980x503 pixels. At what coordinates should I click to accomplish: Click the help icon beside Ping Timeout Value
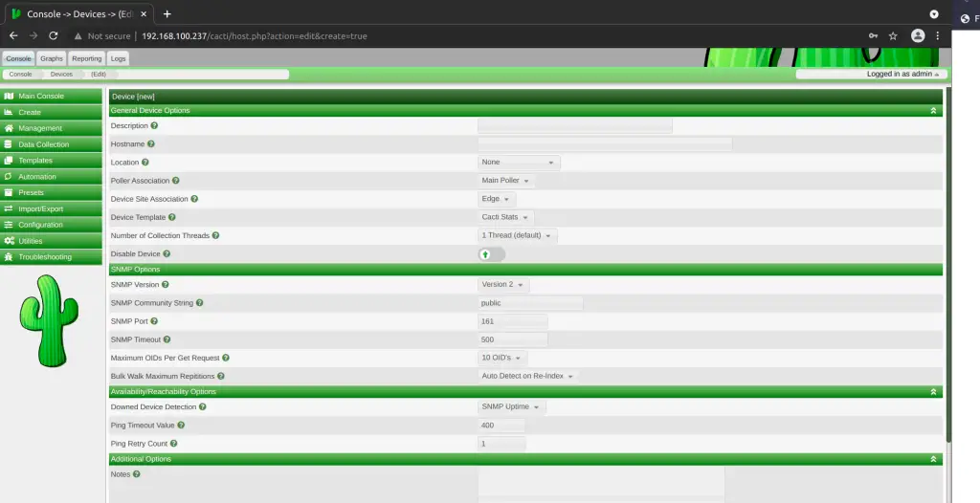coord(181,425)
